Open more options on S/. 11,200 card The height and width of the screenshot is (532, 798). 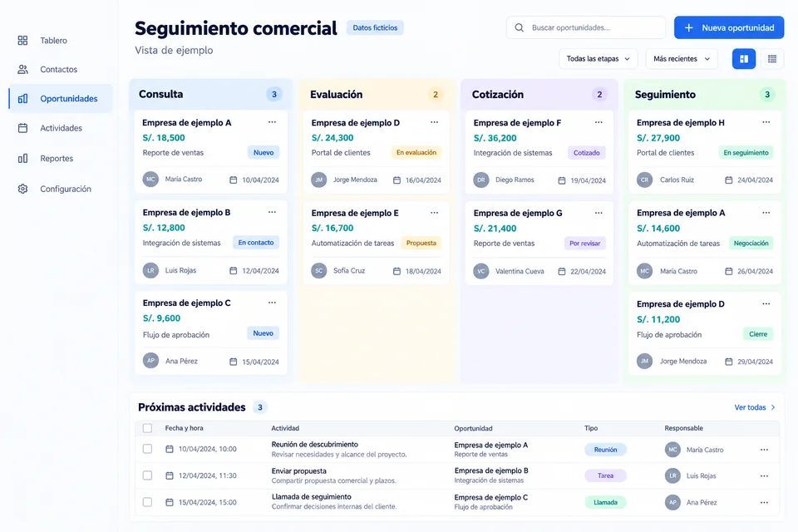coord(766,304)
